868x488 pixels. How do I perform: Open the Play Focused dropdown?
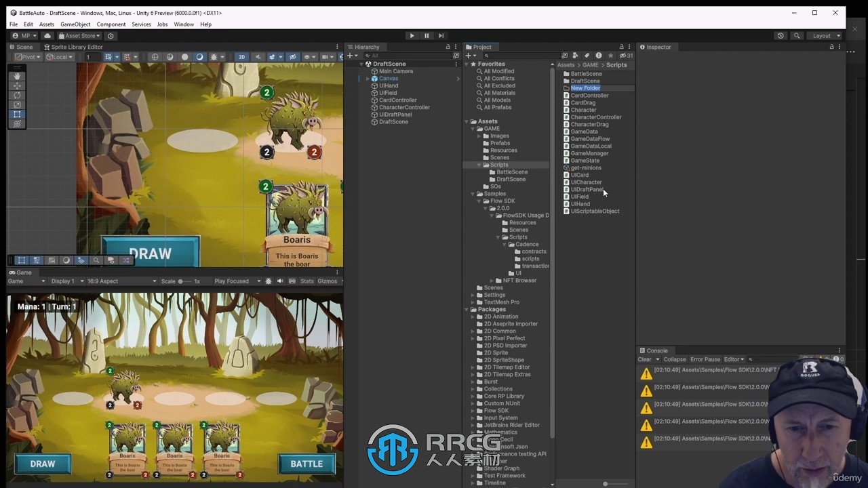click(237, 281)
